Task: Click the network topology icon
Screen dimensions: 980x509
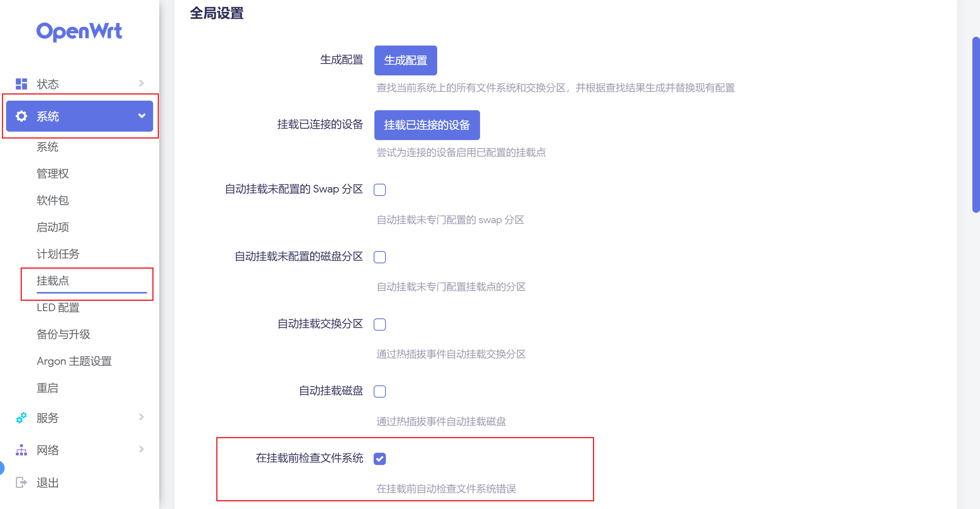Action: 21,450
